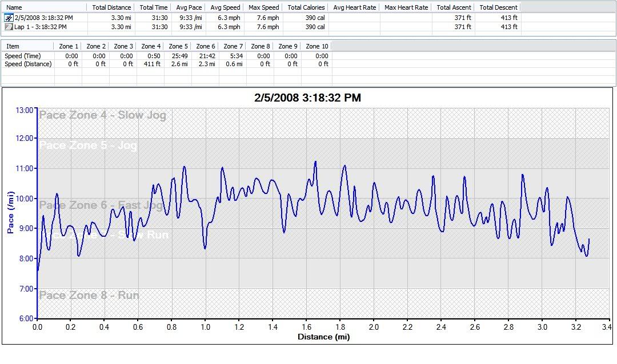
Task: Select the Speed (Distance) row
Action: pyautogui.click(x=28, y=64)
